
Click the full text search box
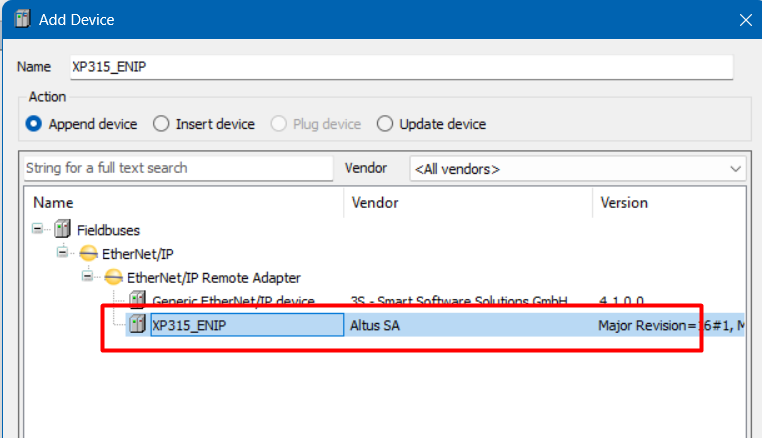[x=176, y=168]
